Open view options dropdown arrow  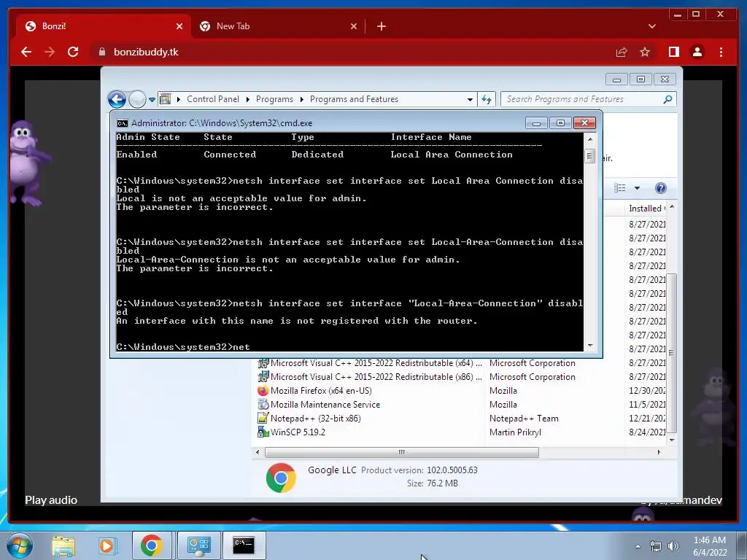tap(637, 188)
